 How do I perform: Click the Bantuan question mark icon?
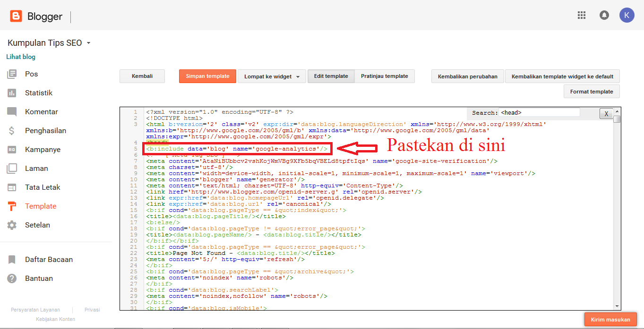click(12, 278)
